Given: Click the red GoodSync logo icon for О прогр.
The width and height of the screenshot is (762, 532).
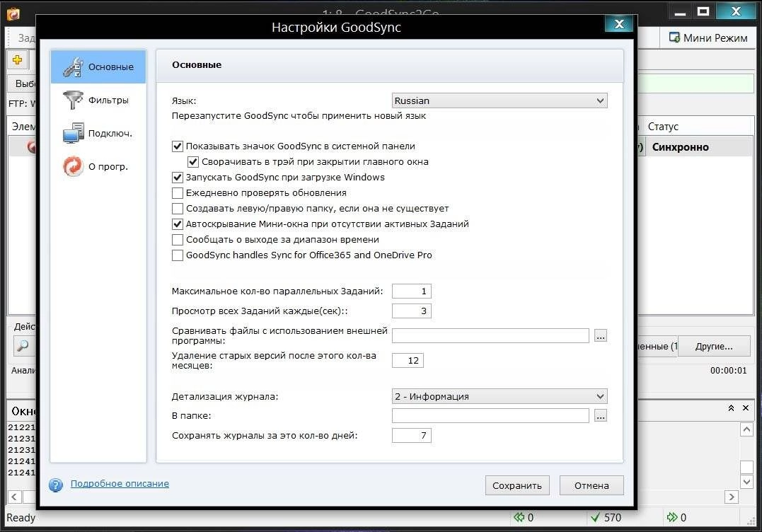Looking at the screenshot, I should point(73,166).
